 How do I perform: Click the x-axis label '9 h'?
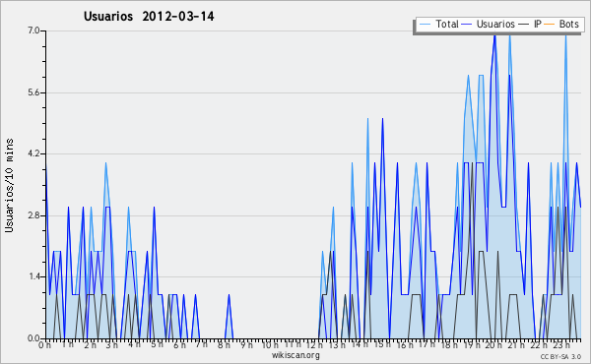click(246, 345)
